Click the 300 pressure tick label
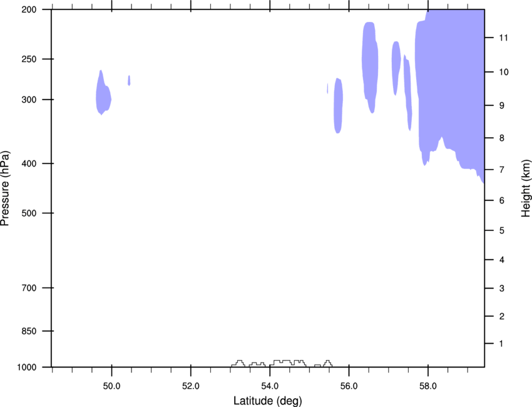The image size is (532, 407). [29, 100]
